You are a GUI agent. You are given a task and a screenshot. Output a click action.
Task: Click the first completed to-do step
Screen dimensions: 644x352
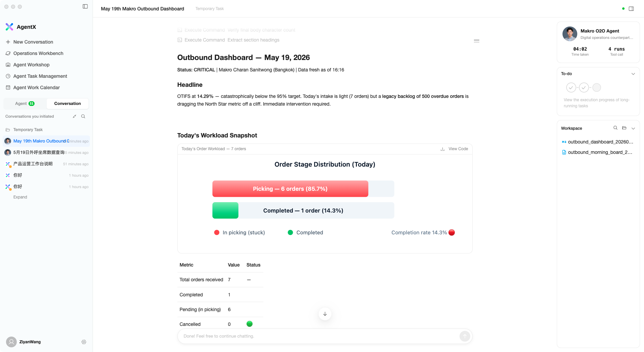(x=571, y=87)
